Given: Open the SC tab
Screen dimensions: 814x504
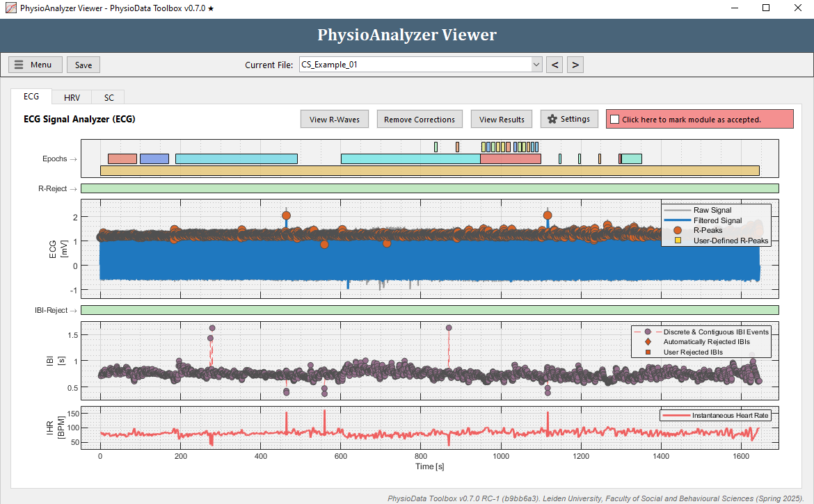Looking at the screenshot, I should click(109, 97).
